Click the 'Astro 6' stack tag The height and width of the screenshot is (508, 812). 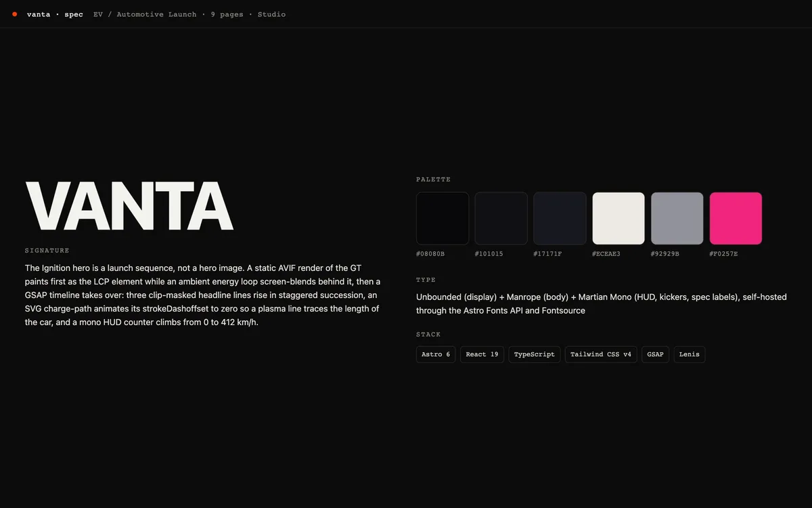click(436, 354)
